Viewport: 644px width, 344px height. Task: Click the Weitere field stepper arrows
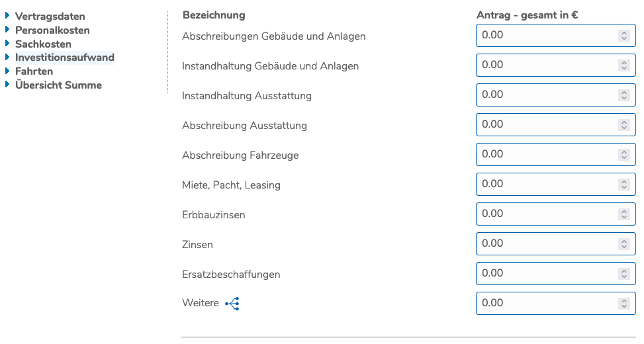coord(623,304)
